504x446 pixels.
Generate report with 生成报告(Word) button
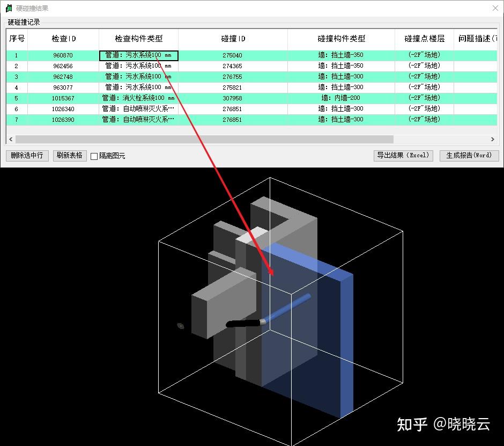point(469,156)
